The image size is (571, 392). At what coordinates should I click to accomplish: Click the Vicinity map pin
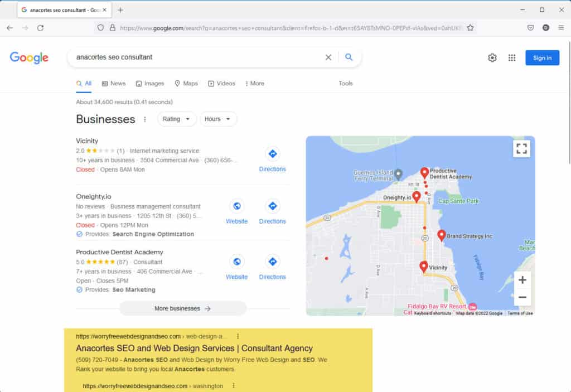(423, 267)
